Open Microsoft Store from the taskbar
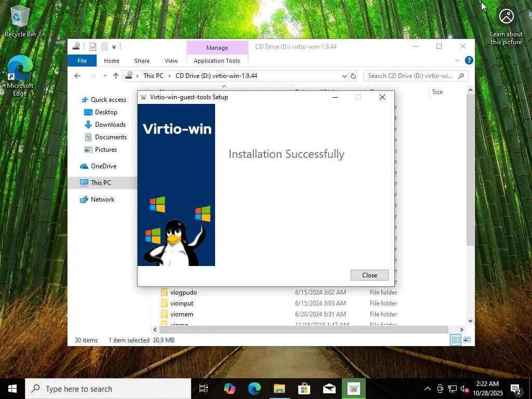This screenshot has width=532, height=399. click(304, 389)
